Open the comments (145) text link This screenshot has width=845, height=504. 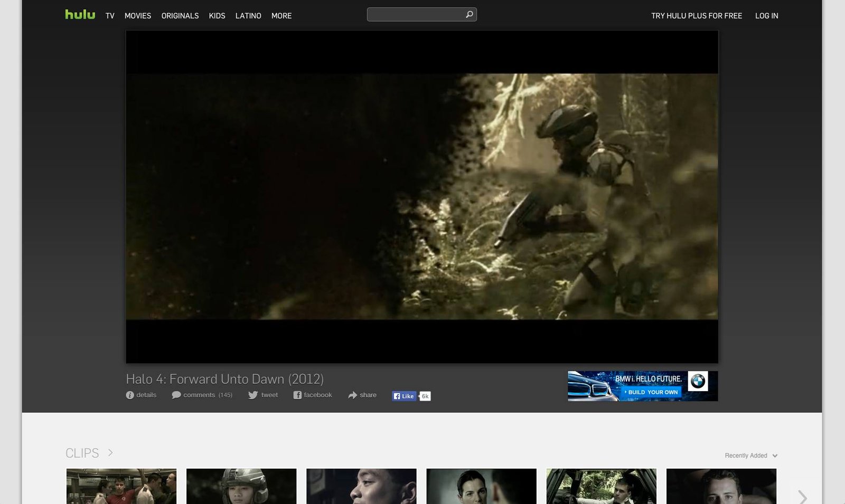(208, 395)
